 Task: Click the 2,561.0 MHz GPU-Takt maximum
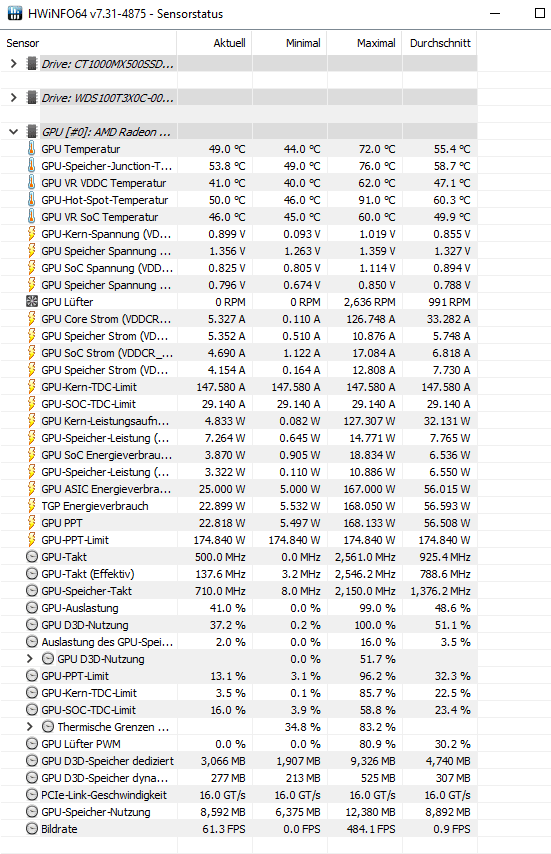[365, 557]
